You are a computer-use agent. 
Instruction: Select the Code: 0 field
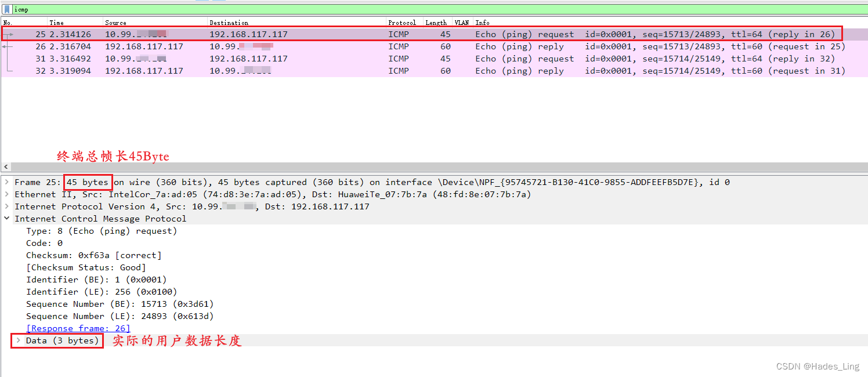point(44,243)
